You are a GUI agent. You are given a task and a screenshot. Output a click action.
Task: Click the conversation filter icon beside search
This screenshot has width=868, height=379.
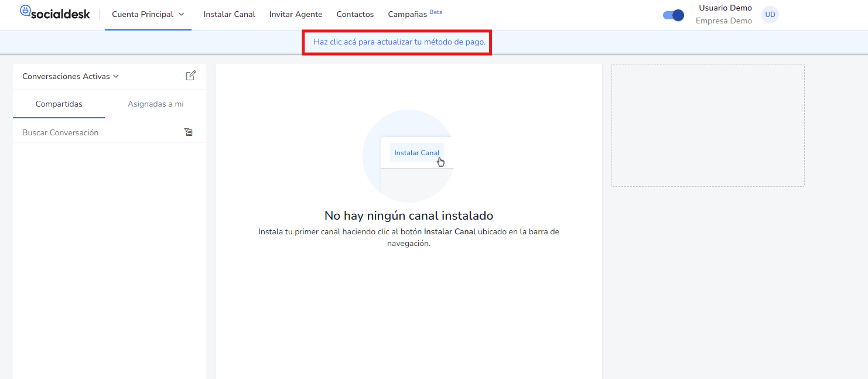(189, 132)
